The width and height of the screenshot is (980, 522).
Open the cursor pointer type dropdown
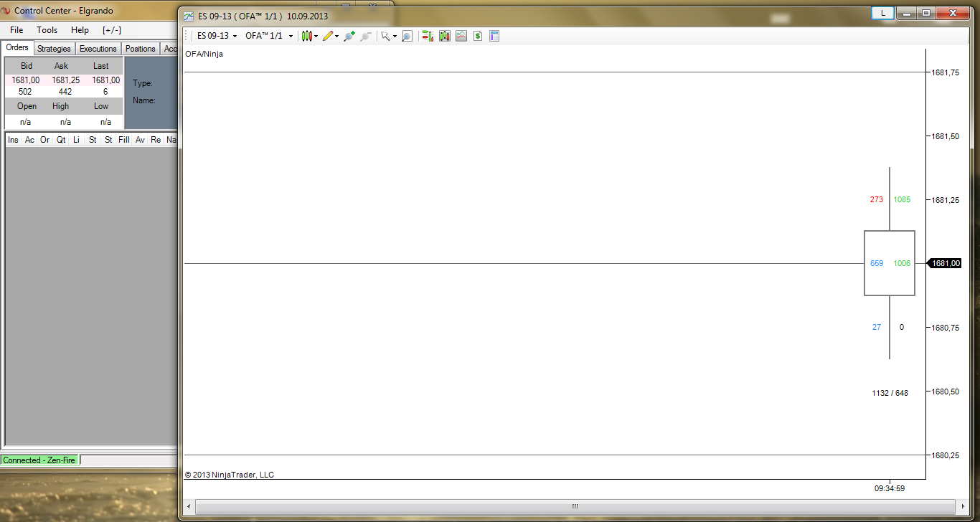[389, 36]
